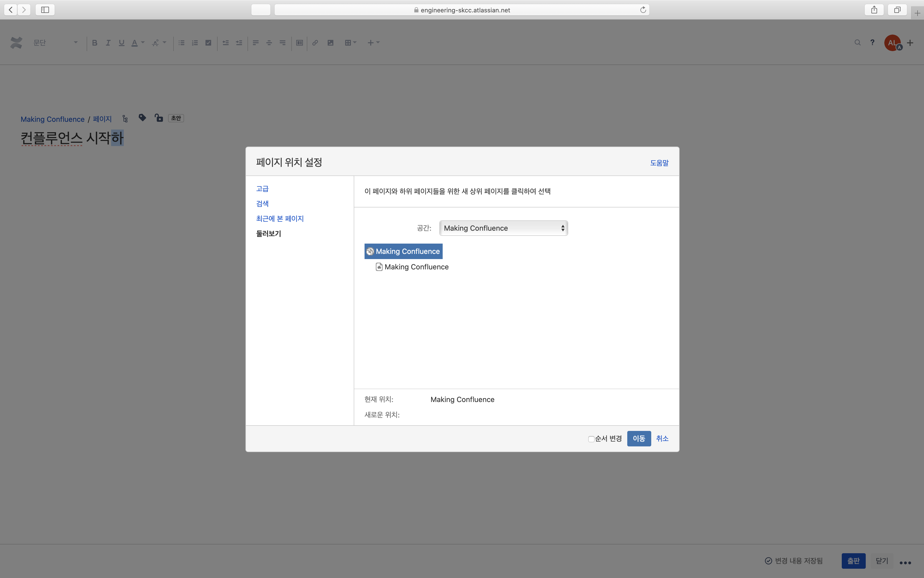Click the indent icon

[x=239, y=42]
